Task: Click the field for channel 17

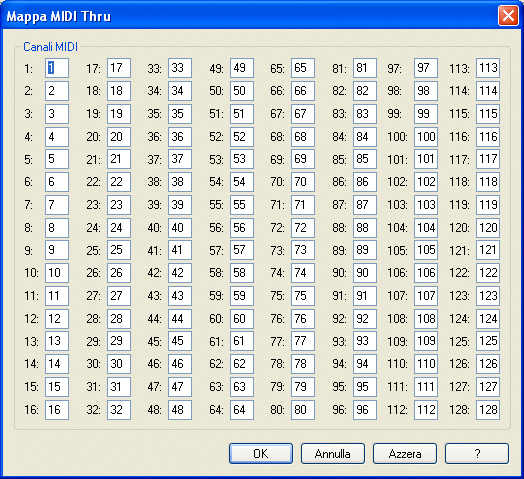Action: coord(119,68)
